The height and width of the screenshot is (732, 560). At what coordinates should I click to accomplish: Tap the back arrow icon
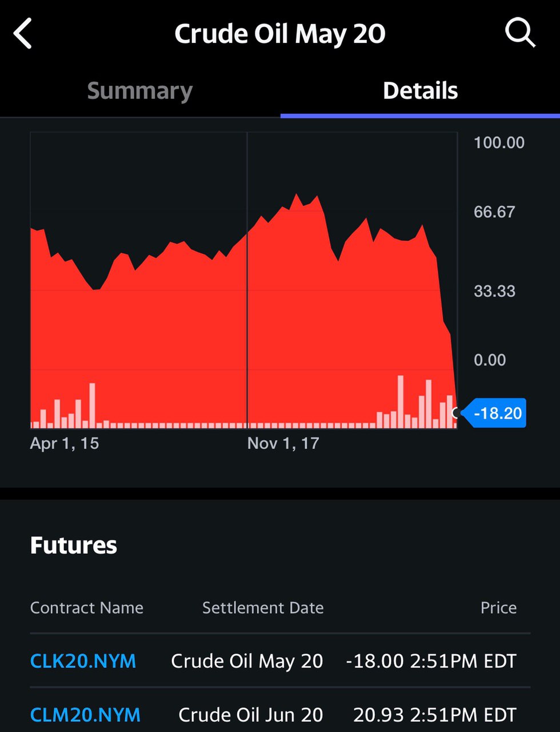(x=23, y=34)
